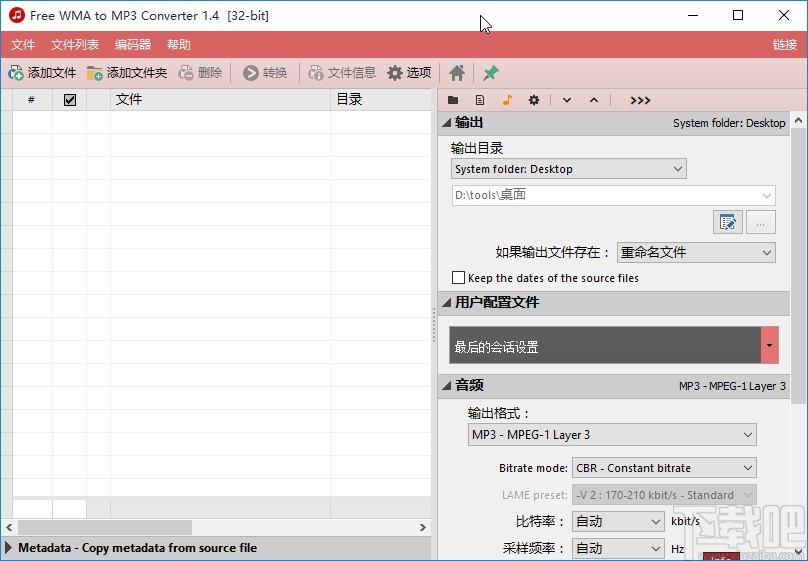Open the 文件 menu
The height and width of the screenshot is (561, 808).
[23, 45]
